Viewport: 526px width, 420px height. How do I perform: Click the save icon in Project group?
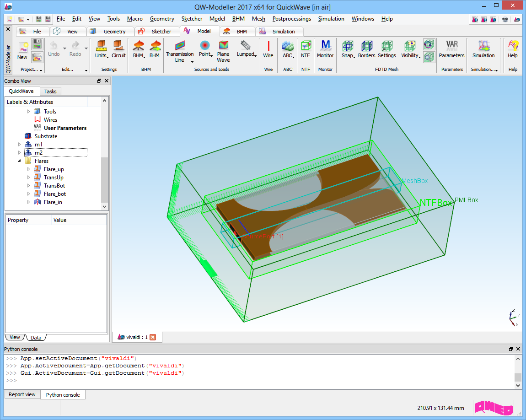tap(37, 44)
